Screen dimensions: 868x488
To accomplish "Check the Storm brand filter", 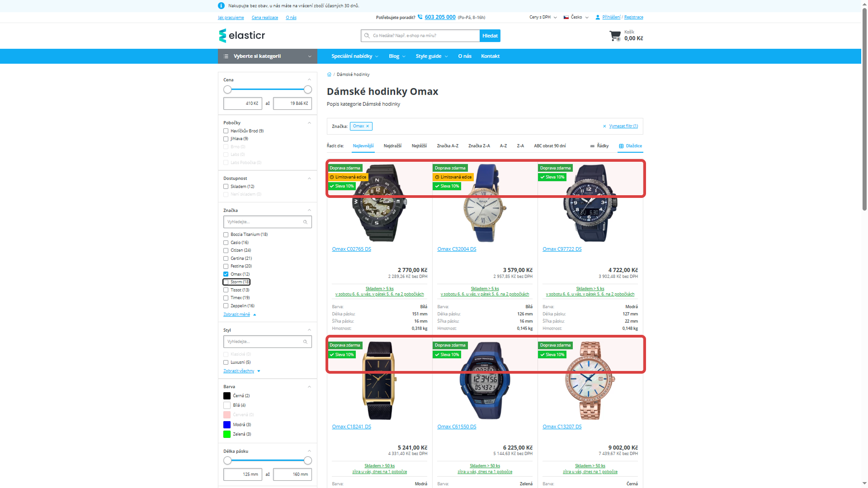I will tap(226, 282).
